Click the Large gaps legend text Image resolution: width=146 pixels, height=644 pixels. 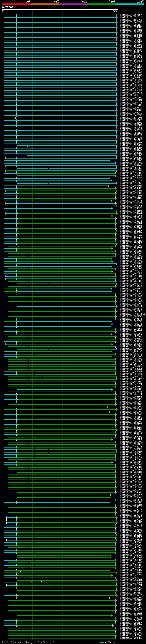point(28,642)
